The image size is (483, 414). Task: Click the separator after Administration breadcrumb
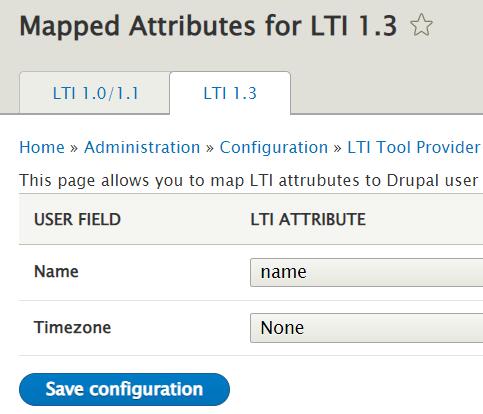(x=210, y=148)
